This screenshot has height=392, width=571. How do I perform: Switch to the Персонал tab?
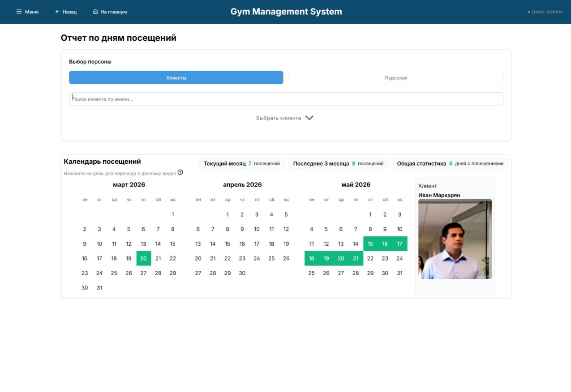click(396, 77)
